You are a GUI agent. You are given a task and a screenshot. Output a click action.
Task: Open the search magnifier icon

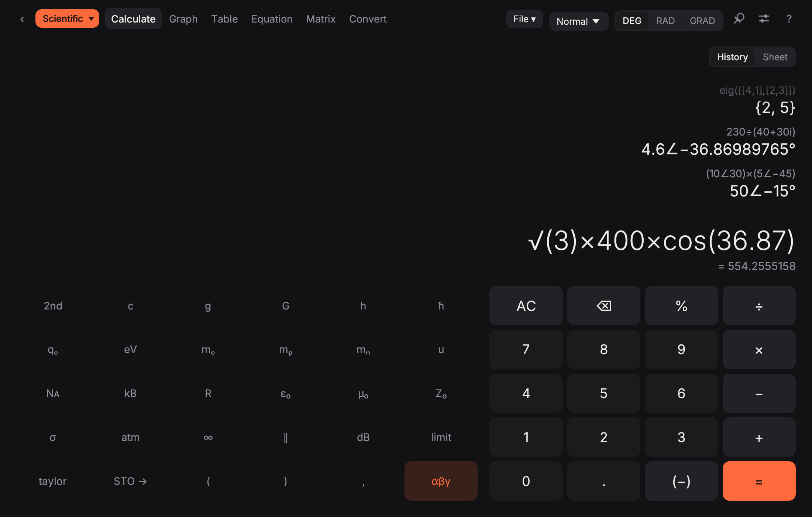[739, 18]
